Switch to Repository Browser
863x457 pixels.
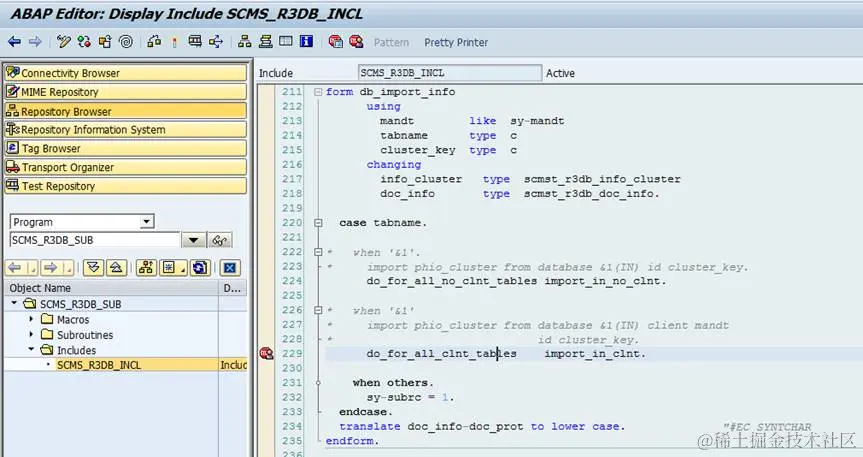(x=125, y=111)
